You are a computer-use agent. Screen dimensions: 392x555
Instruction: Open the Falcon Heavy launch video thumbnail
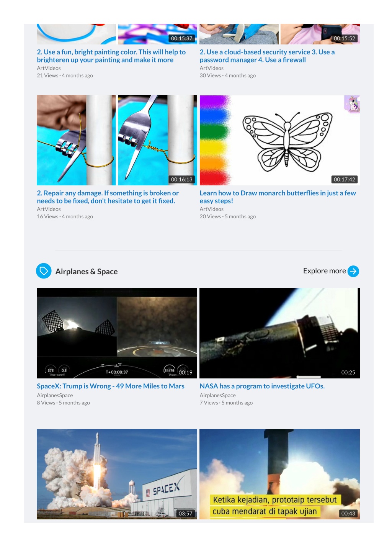click(x=117, y=474)
